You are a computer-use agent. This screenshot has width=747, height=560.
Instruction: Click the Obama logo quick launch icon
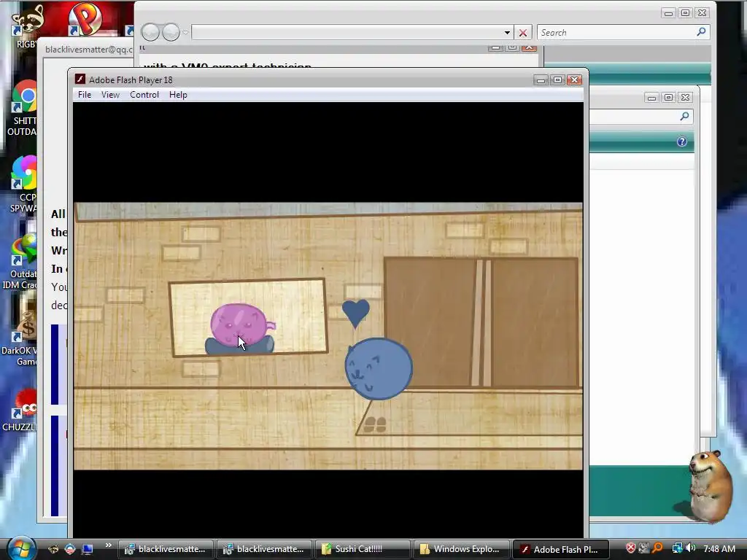[x=70, y=549]
